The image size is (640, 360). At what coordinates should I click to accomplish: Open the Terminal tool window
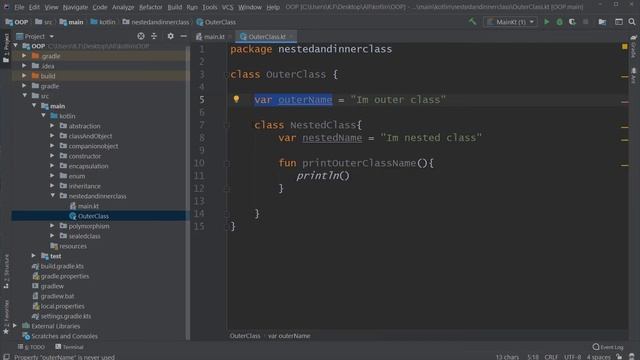pyautogui.click(x=69, y=347)
